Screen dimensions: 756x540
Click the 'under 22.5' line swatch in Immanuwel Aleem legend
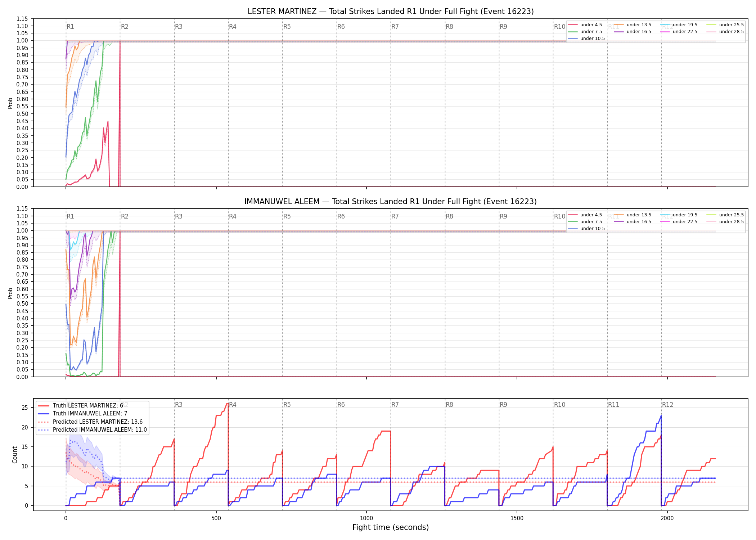(665, 222)
